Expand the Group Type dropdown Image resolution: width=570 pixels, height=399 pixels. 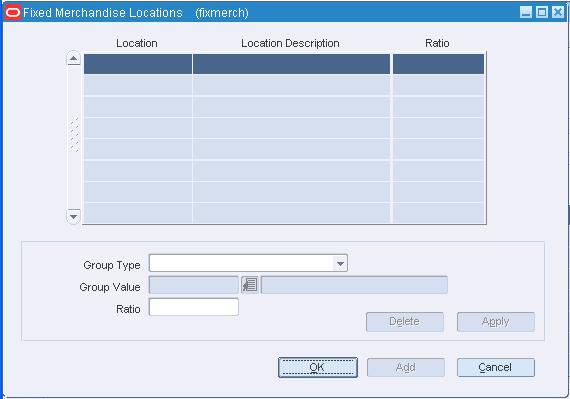point(340,263)
